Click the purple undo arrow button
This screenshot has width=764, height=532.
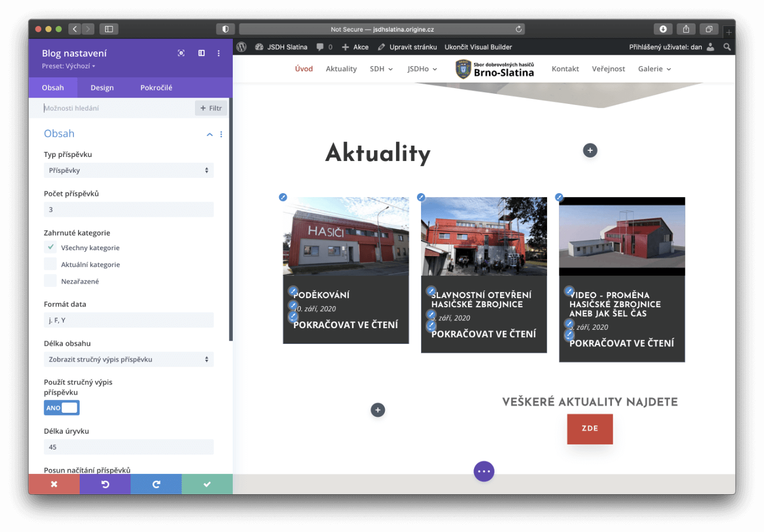pos(105,484)
